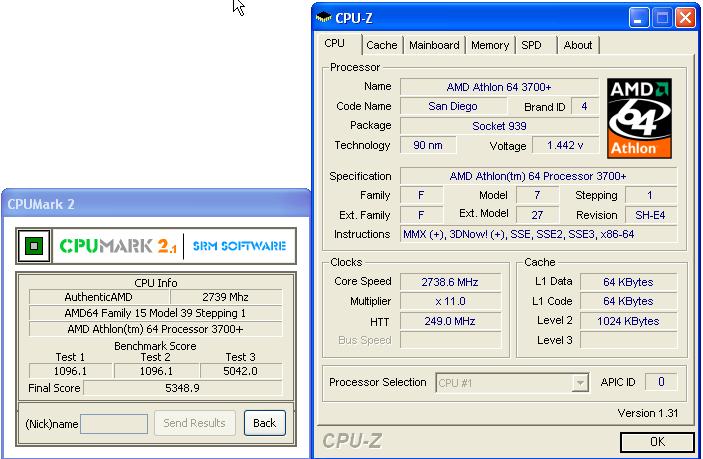Click the processor name 'AMD Athlon 64 3700+'
703x459 pixels.
[499, 87]
